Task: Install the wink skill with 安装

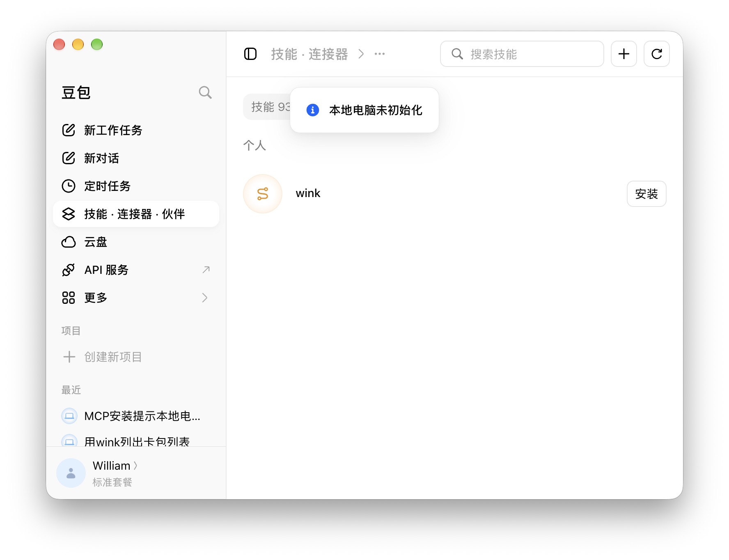Action: tap(646, 194)
